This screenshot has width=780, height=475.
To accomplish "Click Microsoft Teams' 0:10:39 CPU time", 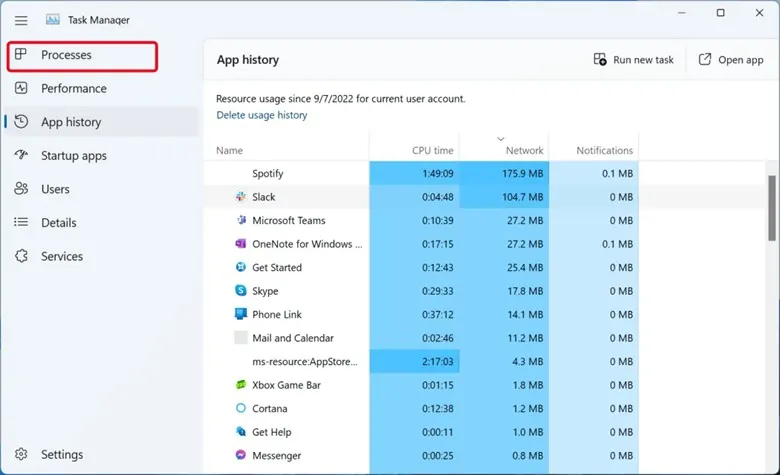I will tap(438, 220).
